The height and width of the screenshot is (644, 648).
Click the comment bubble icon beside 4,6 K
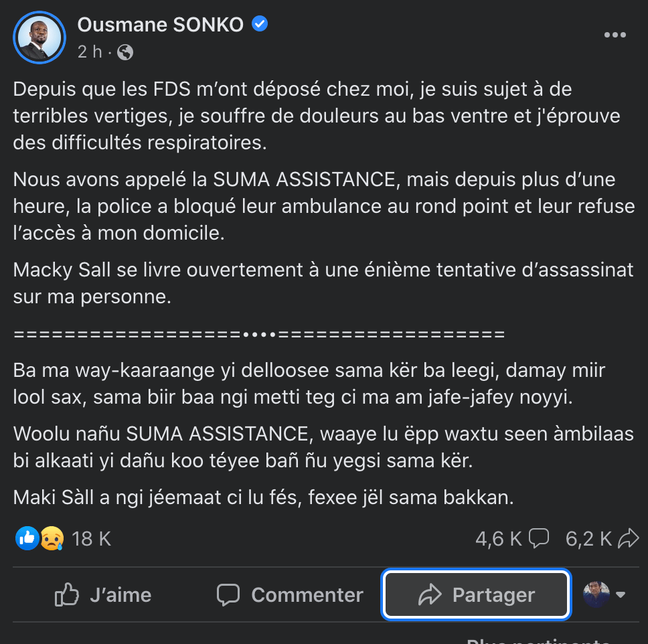click(x=539, y=538)
